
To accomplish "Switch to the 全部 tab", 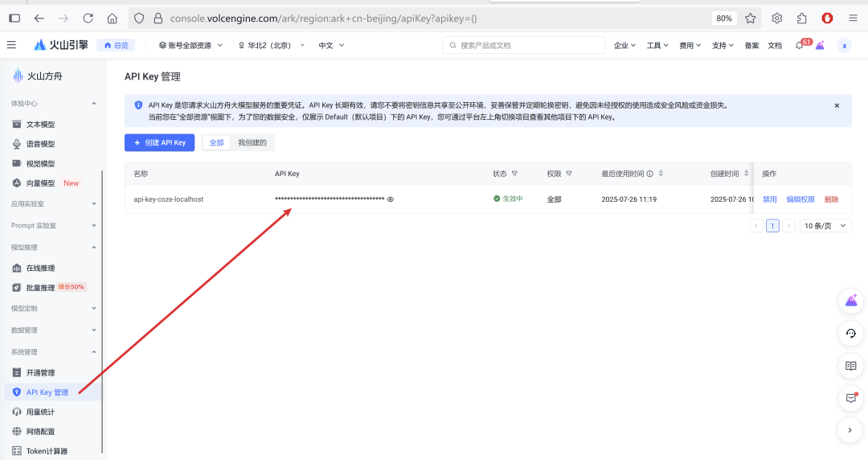I will click(x=216, y=142).
